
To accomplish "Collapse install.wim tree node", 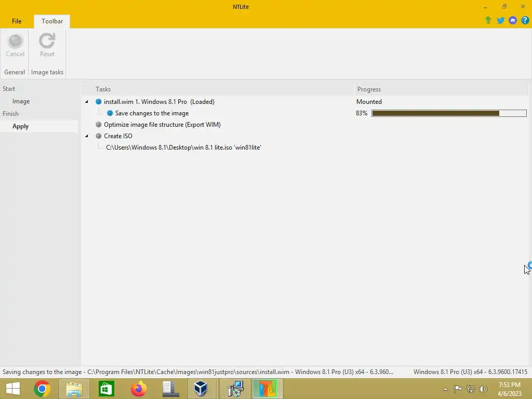I will (x=87, y=102).
